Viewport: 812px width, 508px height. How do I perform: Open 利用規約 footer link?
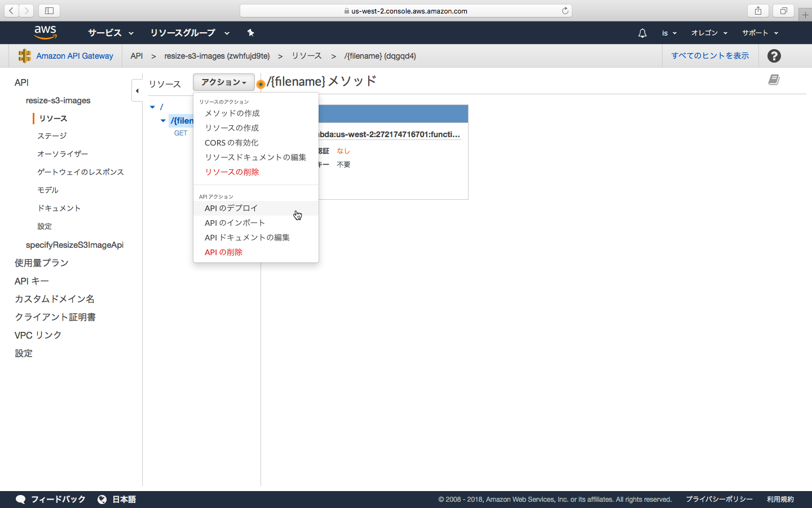click(x=780, y=499)
